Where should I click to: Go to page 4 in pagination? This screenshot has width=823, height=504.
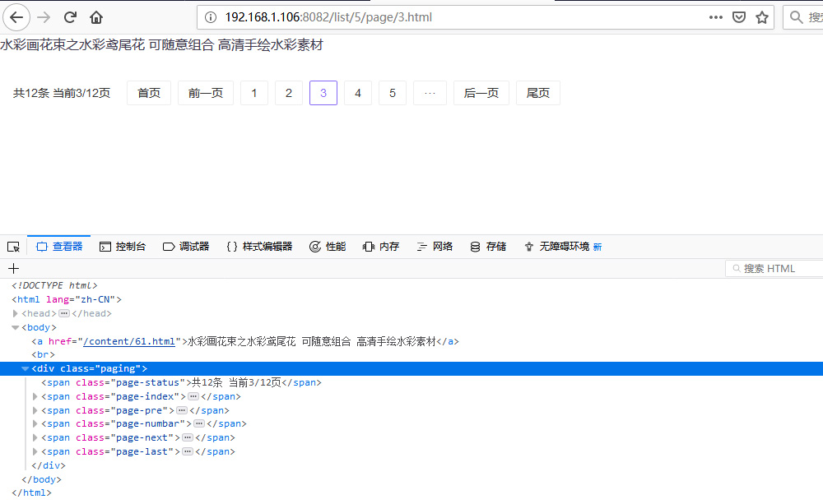click(x=357, y=93)
